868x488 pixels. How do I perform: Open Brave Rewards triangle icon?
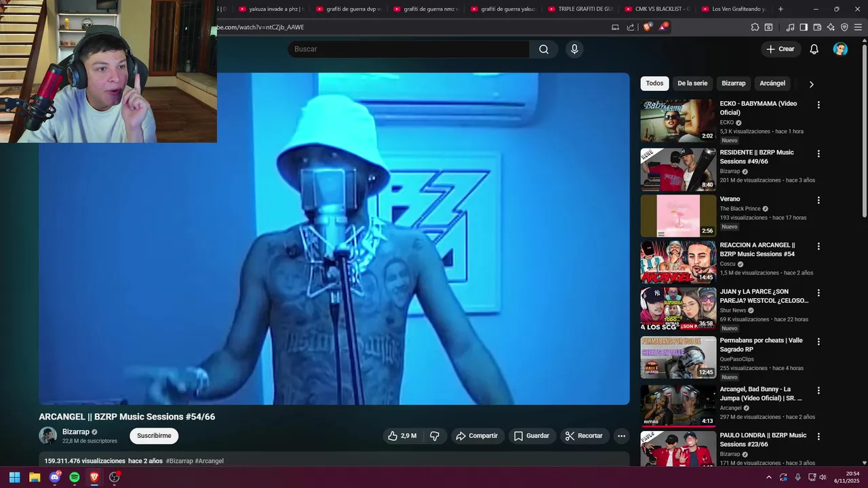[663, 27]
